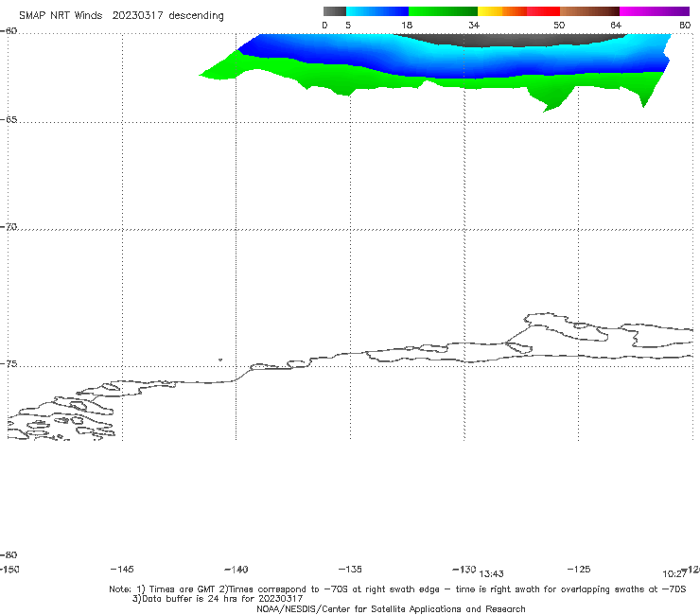
Task: Click the red segment of the colorbar
Action: (x=543, y=11)
